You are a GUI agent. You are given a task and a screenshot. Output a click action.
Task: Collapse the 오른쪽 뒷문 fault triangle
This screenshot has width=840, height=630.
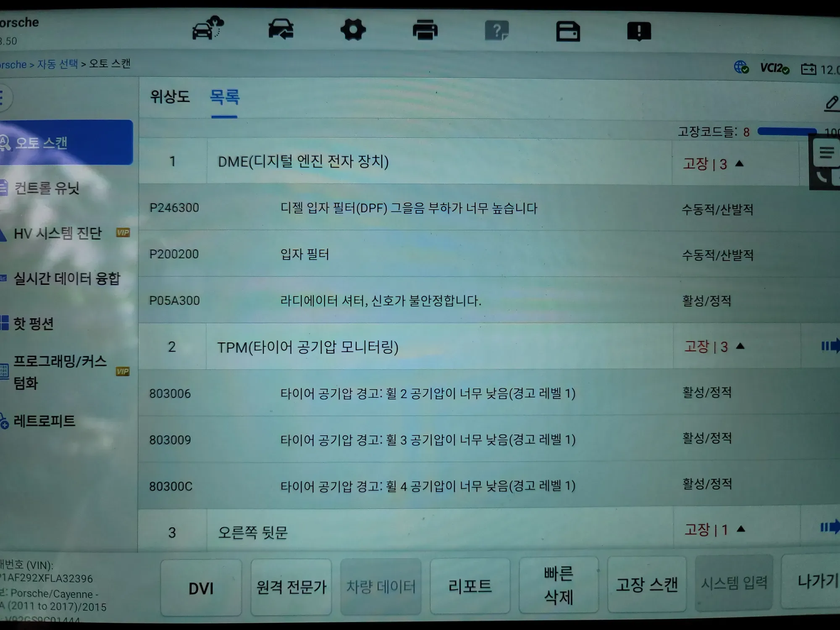click(741, 529)
